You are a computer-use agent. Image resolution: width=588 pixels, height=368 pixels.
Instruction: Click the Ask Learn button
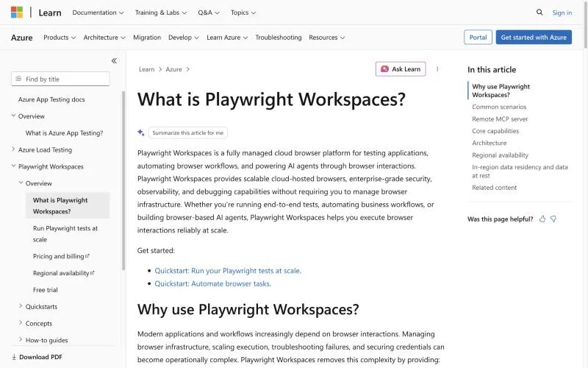click(401, 69)
